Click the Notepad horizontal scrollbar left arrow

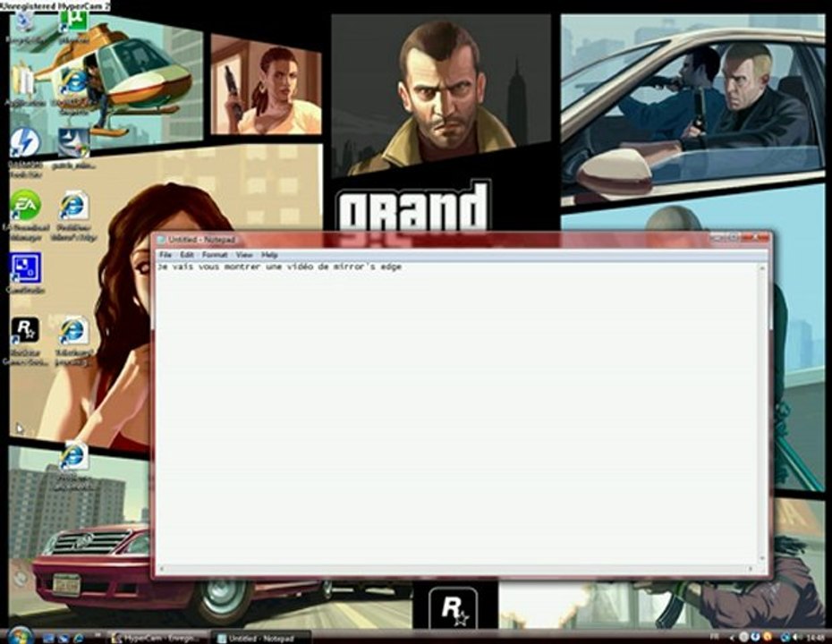[161, 569]
